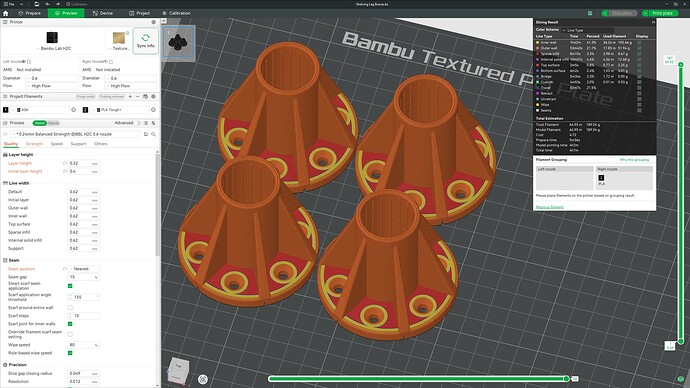Open the Strength settings tab
The width and height of the screenshot is (690, 388).
coord(34,144)
